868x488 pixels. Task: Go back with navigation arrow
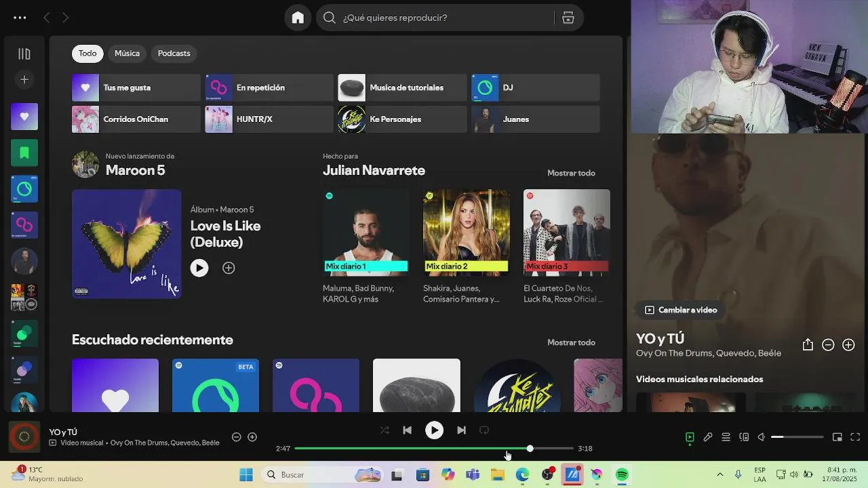46,18
